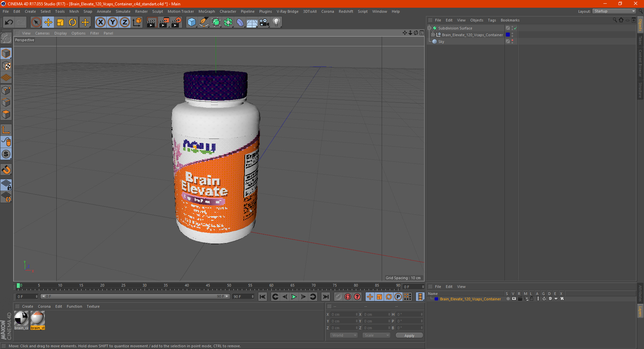This screenshot has width=644, height=349.
Task: Click the timeline range preview slider
Action: pyautogui.click(x=135, y=297)
